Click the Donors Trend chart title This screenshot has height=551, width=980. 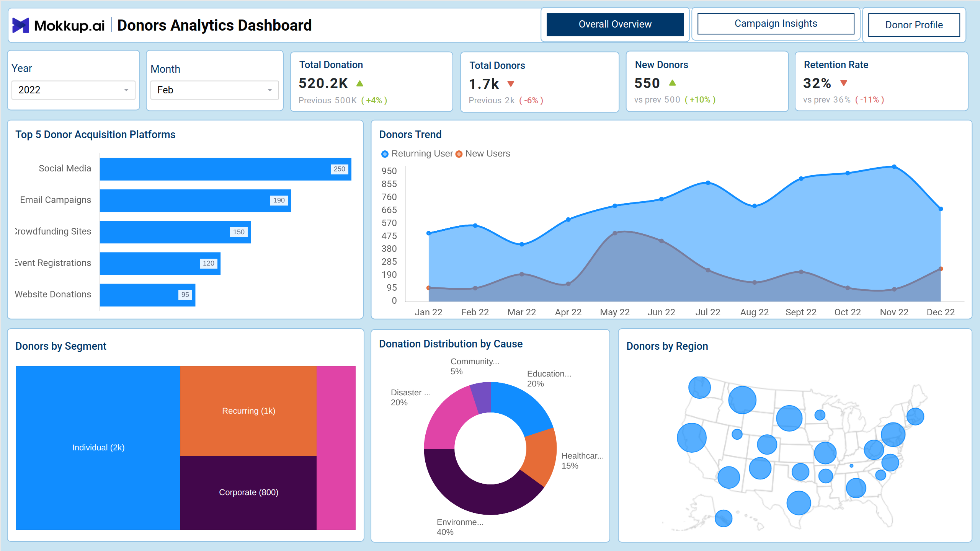point(410,135)
